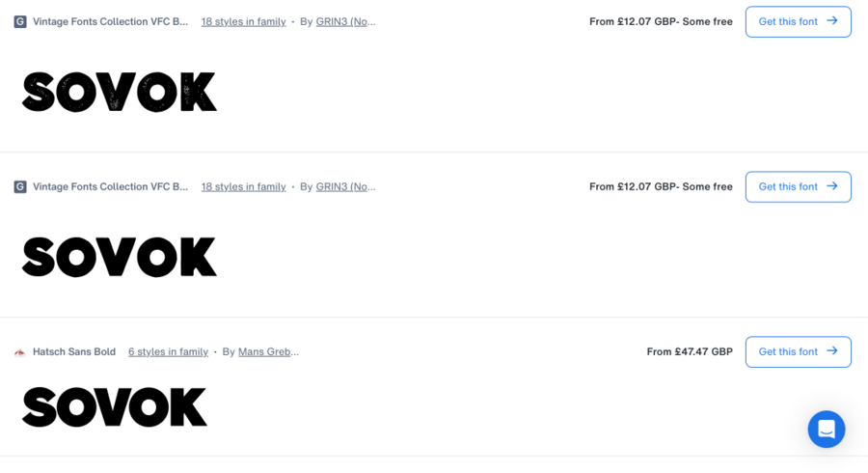
Task: Open the blue chat support bubble
Action: [827, 430]
